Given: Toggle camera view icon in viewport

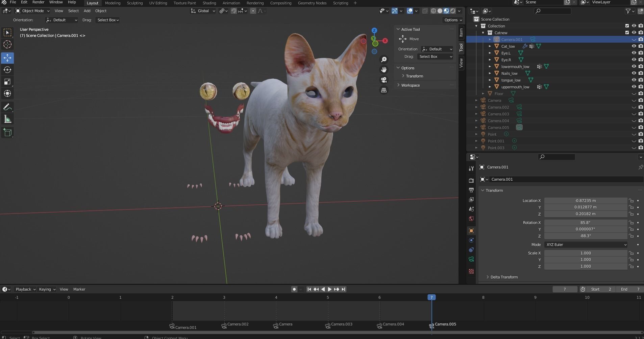Looking at the screenshot, I should click(384, 80).
